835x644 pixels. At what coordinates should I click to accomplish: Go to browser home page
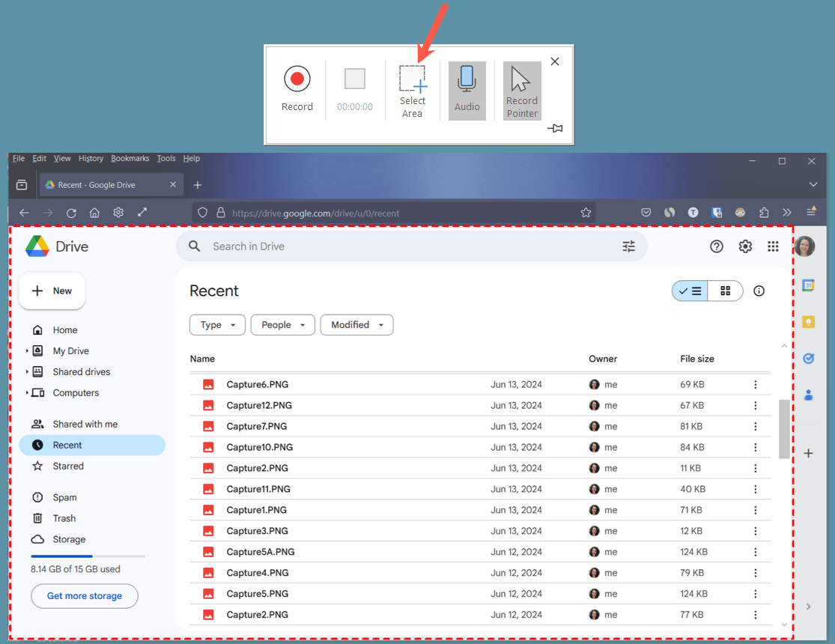[x=94, y=213]
